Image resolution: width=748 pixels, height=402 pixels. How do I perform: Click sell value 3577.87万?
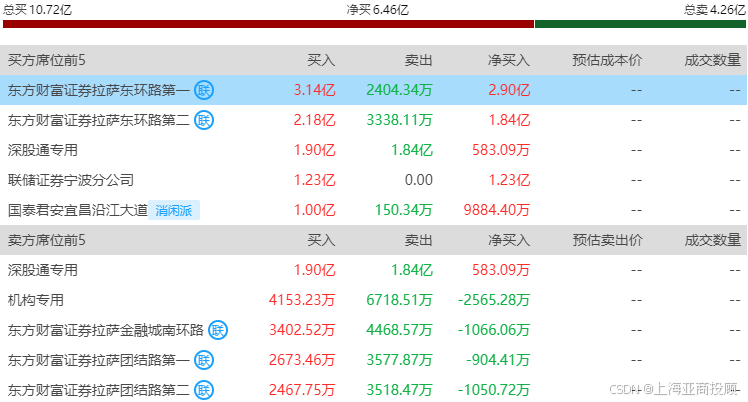399,360
